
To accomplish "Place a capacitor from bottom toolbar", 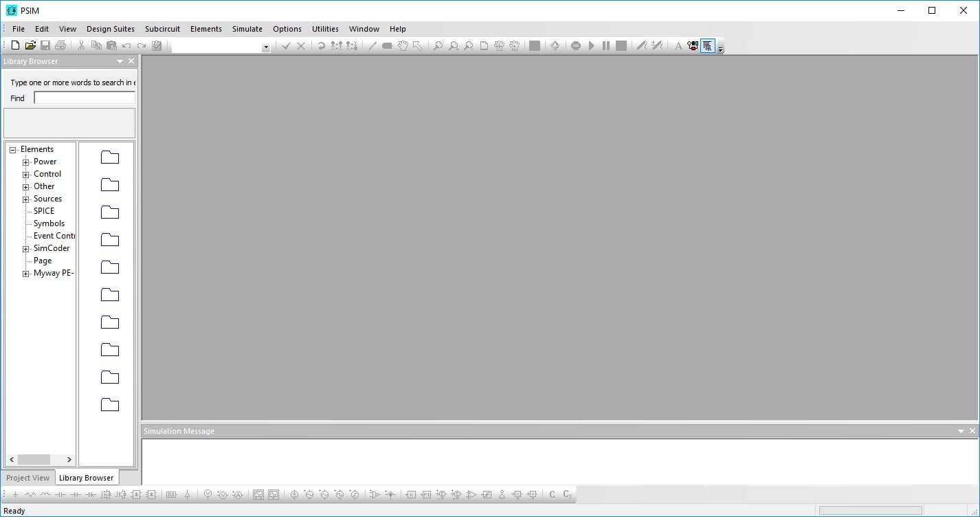I will (x=60, y=494).
